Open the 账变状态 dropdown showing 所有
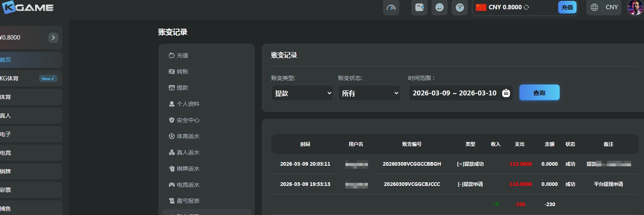Viewport: 644px width, 215px height. (x=369, y=93)
